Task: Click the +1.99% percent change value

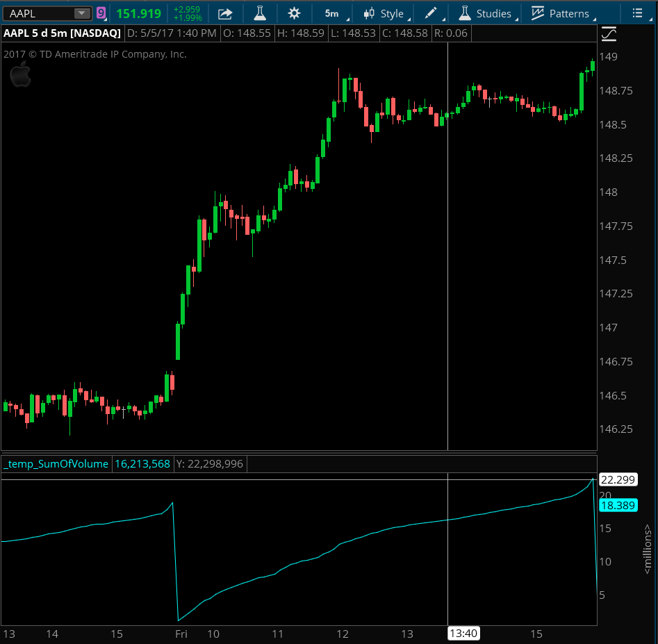Action: coord(188,18)
